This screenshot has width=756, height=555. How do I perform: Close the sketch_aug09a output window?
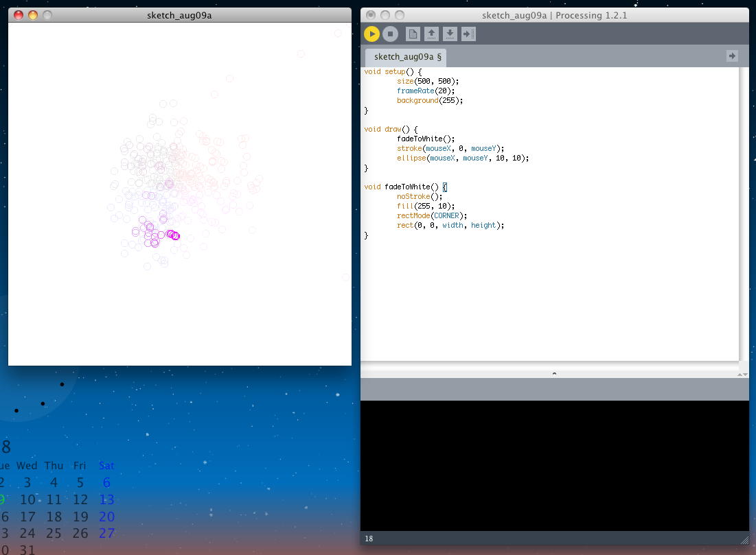[x=19, y=15]
